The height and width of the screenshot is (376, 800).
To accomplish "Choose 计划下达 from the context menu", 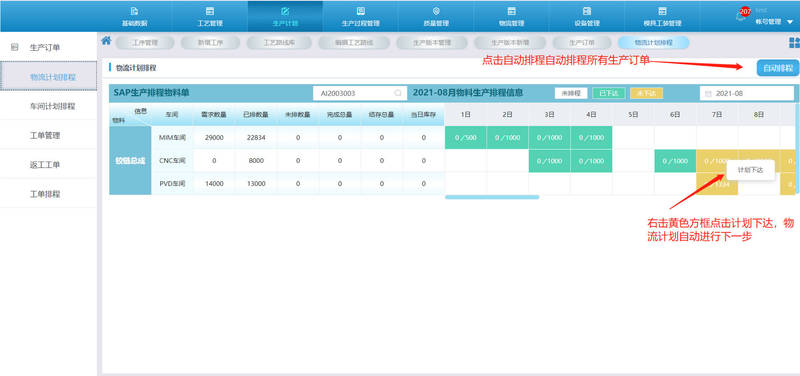I will coord(751,170).
